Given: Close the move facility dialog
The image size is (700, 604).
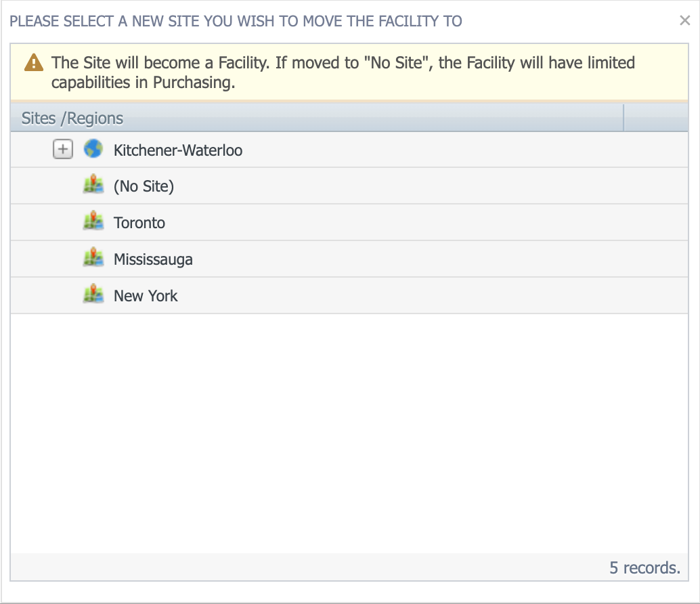Looking at the screenshot, I should click(x=684, y=21).
